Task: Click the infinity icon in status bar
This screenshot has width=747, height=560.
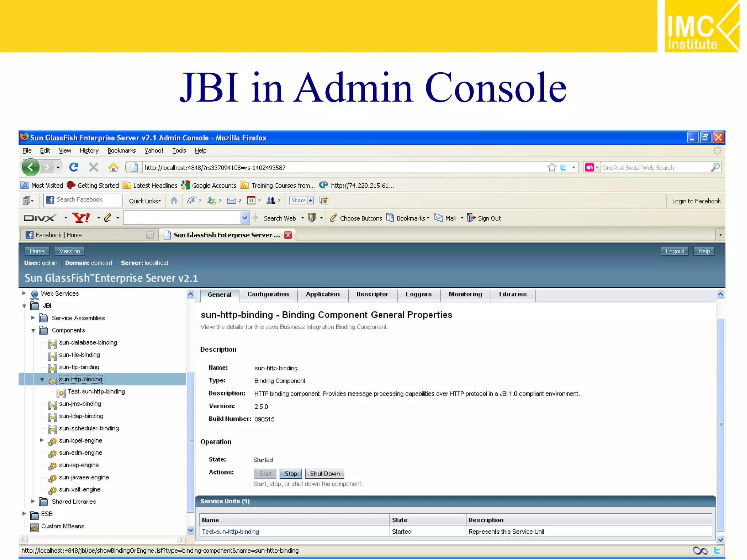Action: point(700,551)
